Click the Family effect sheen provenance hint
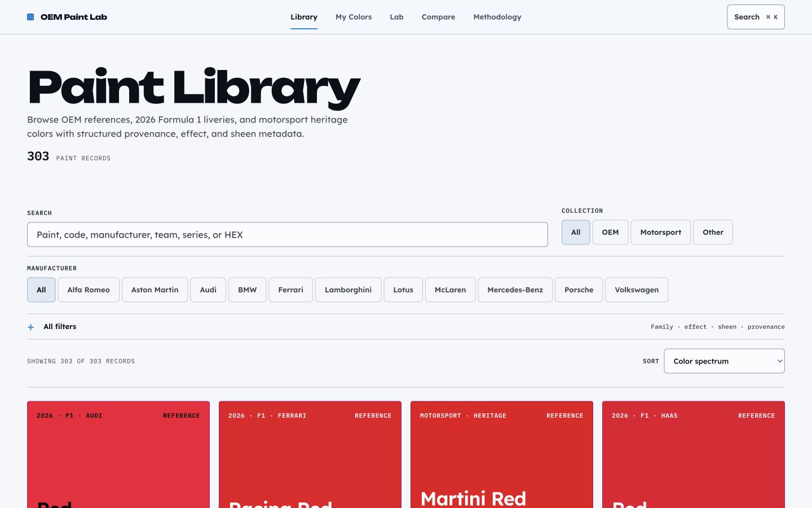 [x=717, y=327]
